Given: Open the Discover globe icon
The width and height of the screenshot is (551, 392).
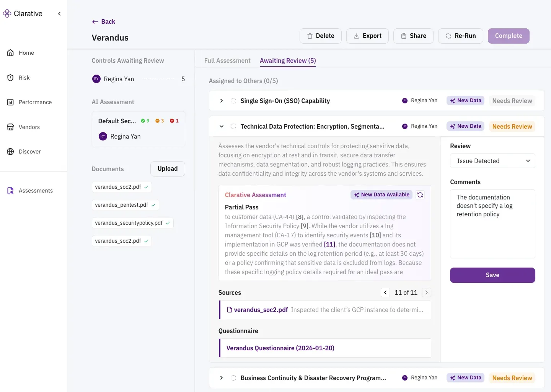Looking at the screenshot, I should point(10,152).
